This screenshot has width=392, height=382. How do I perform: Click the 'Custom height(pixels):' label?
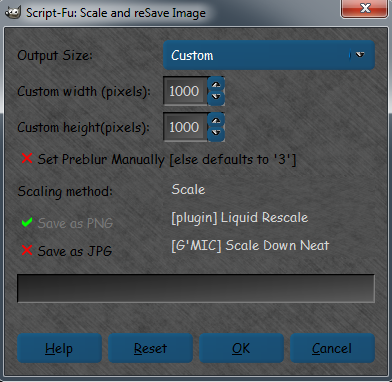(x=84, y=127)
